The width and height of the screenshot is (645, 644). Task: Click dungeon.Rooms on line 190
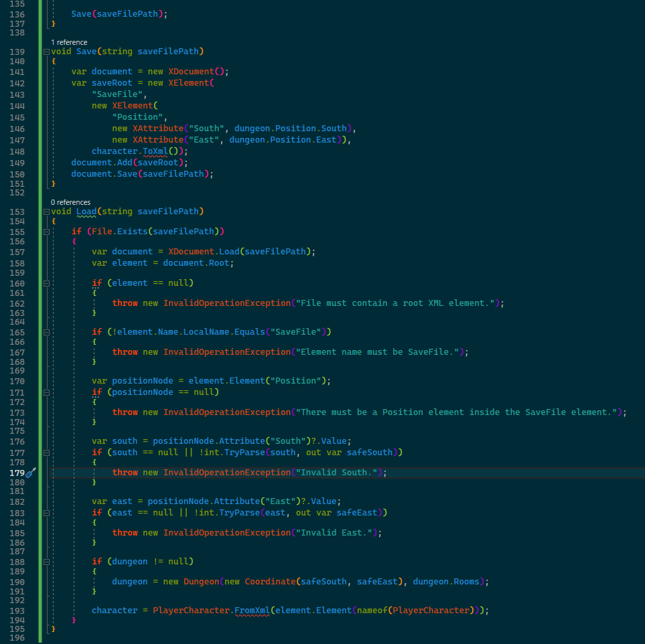point(446,582)
